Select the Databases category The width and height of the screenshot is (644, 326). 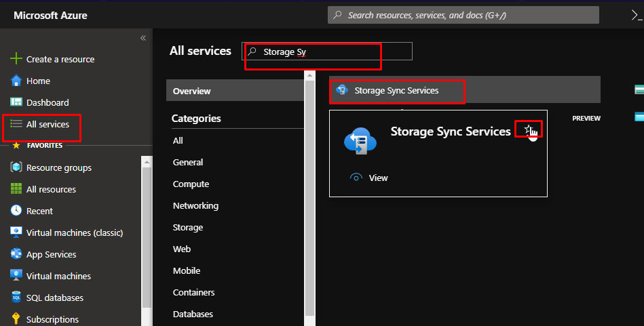click(x=193, y=314)
